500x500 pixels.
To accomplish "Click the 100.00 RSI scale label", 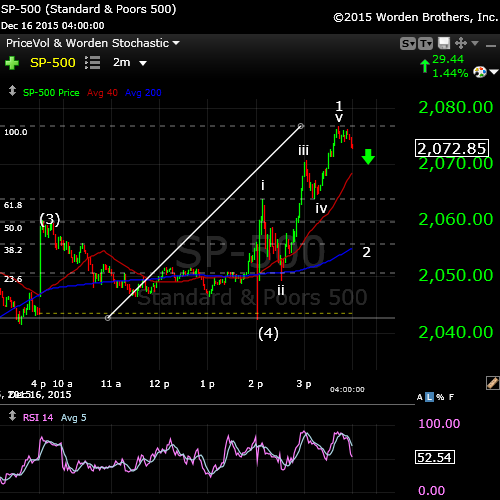I will tap(439, 424).
